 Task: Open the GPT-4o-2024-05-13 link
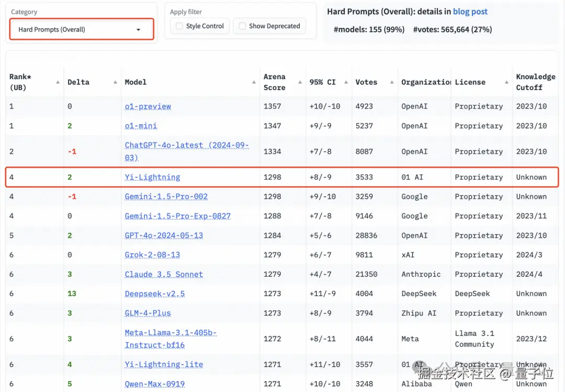pyautogui.click(x=164, y=236)
